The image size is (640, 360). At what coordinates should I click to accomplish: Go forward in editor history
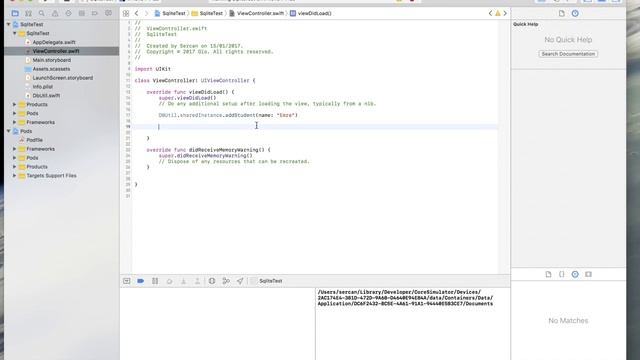pyautogui.click(x=147, y=13)
